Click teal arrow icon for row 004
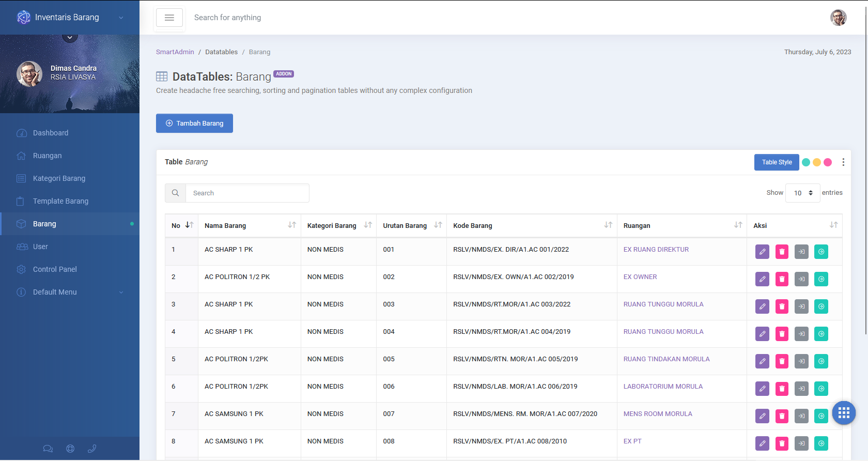 pos(821,334)
